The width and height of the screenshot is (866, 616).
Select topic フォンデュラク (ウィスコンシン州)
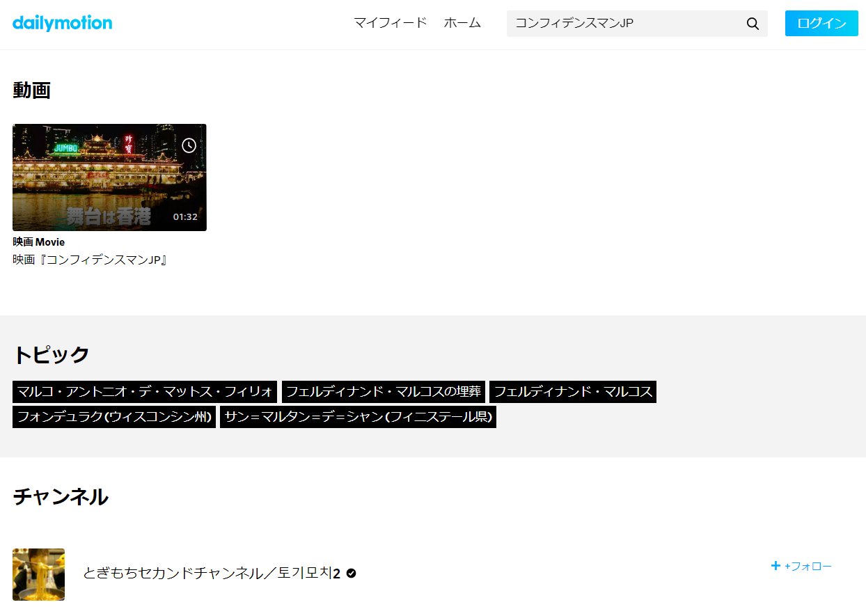point(114,417)
